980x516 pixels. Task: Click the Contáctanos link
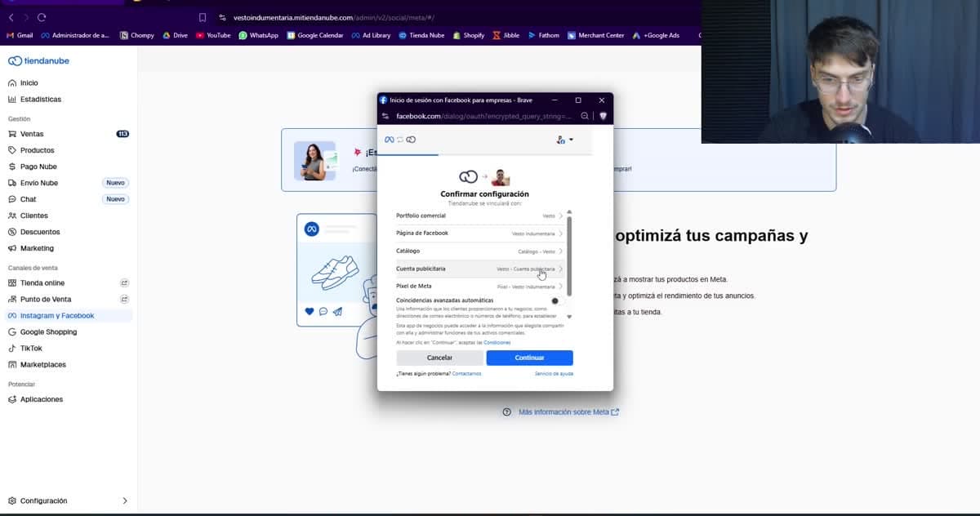(466, 374)
